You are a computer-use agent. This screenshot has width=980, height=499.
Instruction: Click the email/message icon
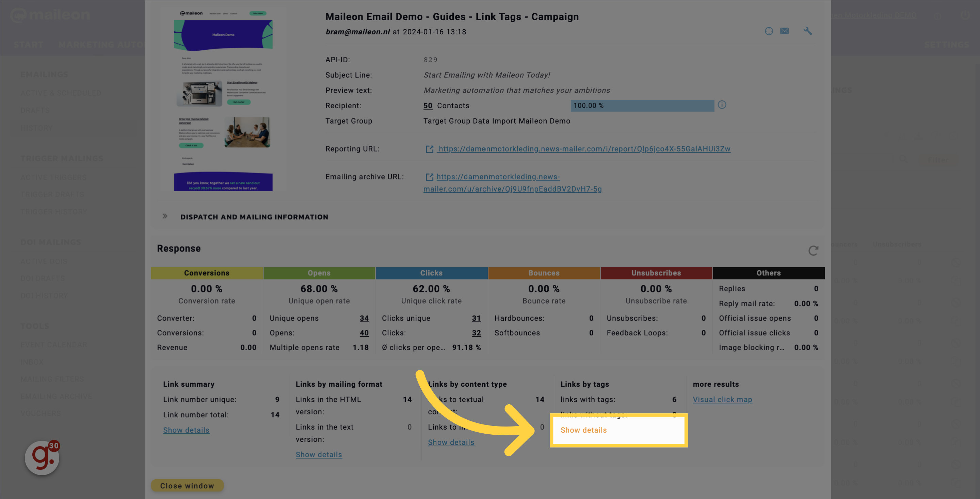(x=785, y=31)
